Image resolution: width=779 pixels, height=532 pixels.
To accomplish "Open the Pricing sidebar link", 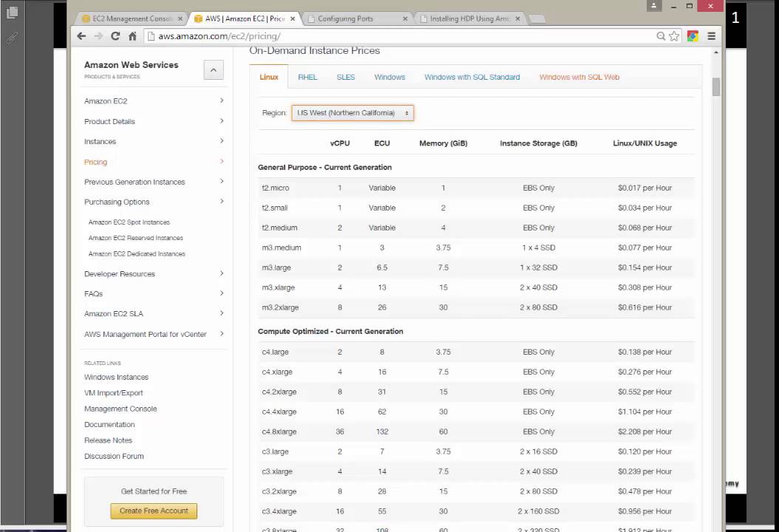I will 95,162.
